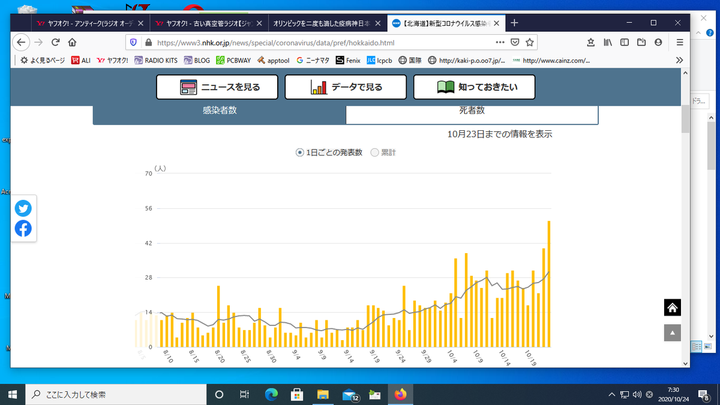
Task: Bookmark this page with the star icon
Action: 532,42
